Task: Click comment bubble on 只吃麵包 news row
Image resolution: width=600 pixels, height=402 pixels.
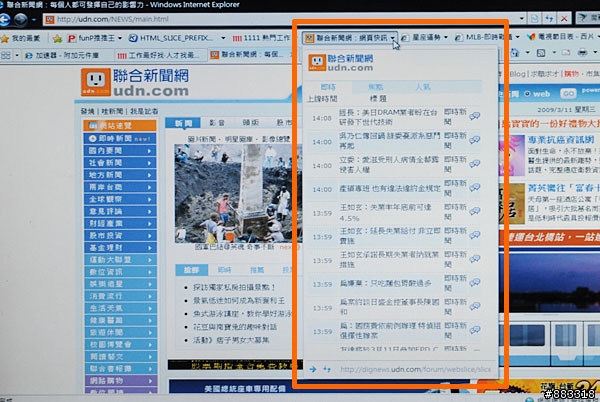Action: pyautogui.click(x=475, y=282)
